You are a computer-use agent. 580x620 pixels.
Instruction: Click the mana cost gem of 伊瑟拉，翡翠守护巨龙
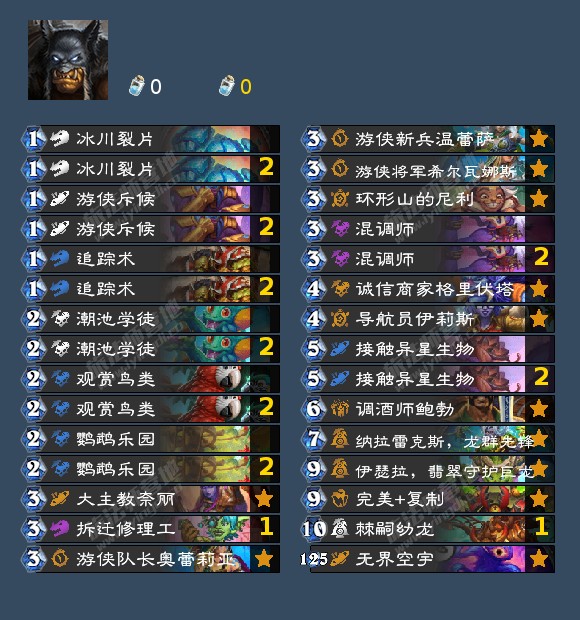click(314, 469)
